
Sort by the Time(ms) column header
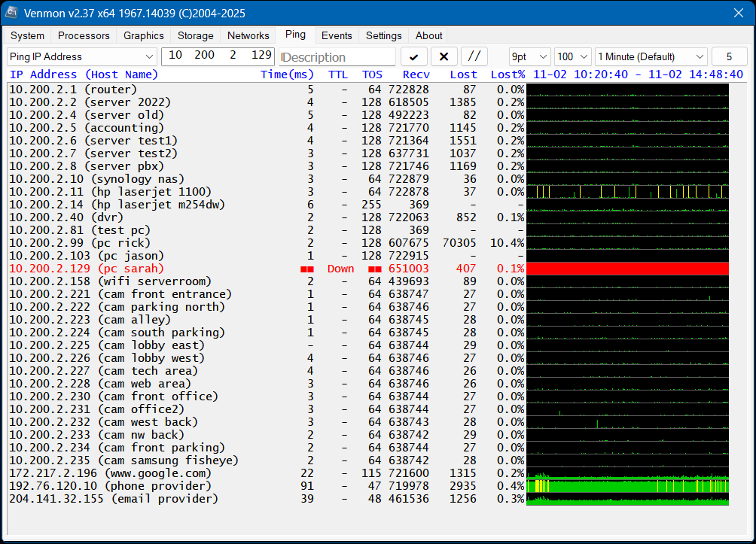click(287, 74)
